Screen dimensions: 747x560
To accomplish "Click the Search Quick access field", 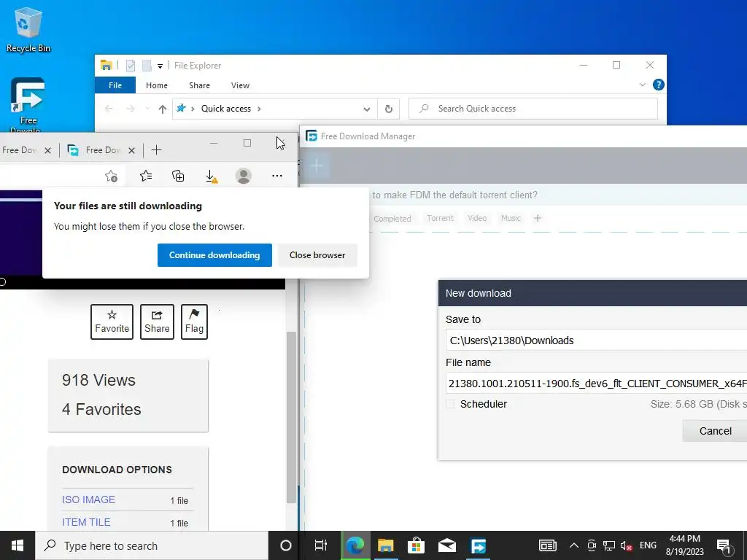I will click(x=533, y=109).
